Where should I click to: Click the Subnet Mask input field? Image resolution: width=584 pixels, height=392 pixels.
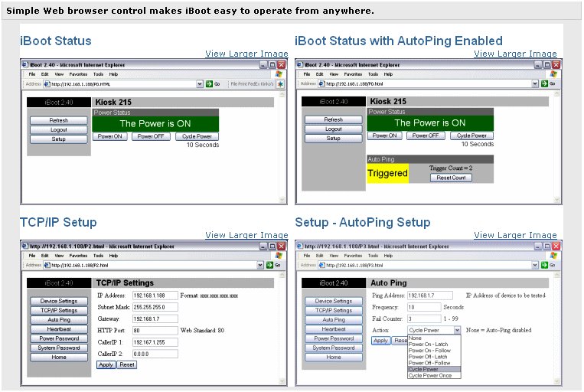[155, 307]
